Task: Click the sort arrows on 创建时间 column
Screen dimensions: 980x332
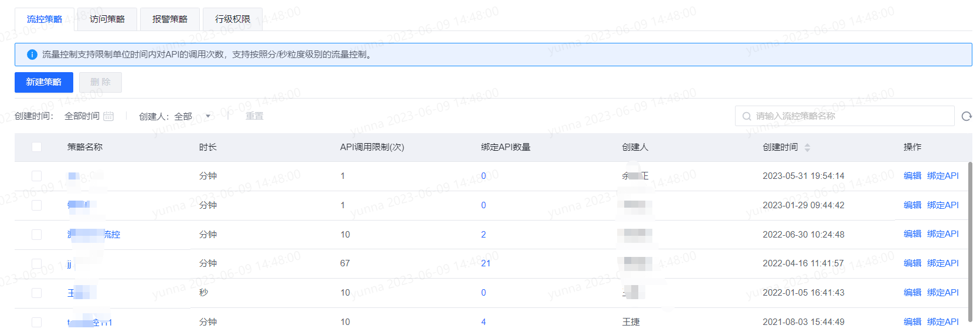Action: [807, 147]
